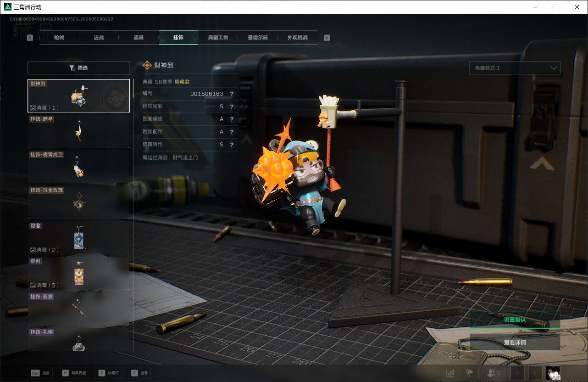Open the 曼德尔砖 tab
This screenshot has width=588, height=382.
pyautogui.click(x=258, y=38)
